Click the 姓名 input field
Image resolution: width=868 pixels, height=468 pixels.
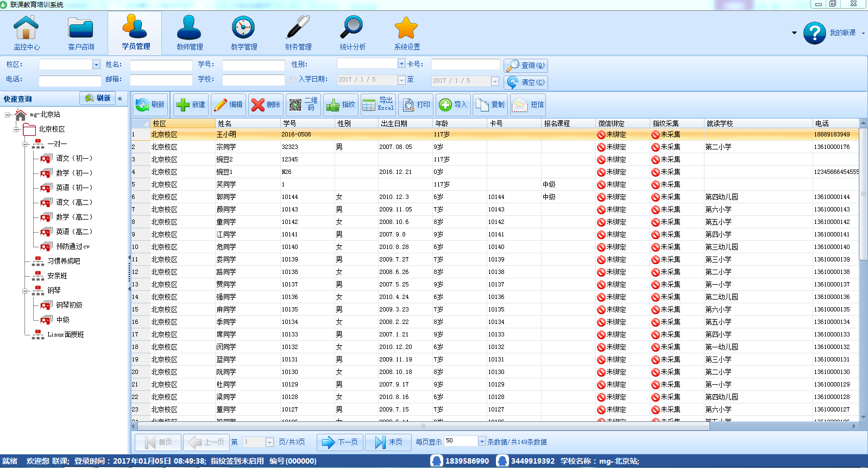tap(161, 65)
